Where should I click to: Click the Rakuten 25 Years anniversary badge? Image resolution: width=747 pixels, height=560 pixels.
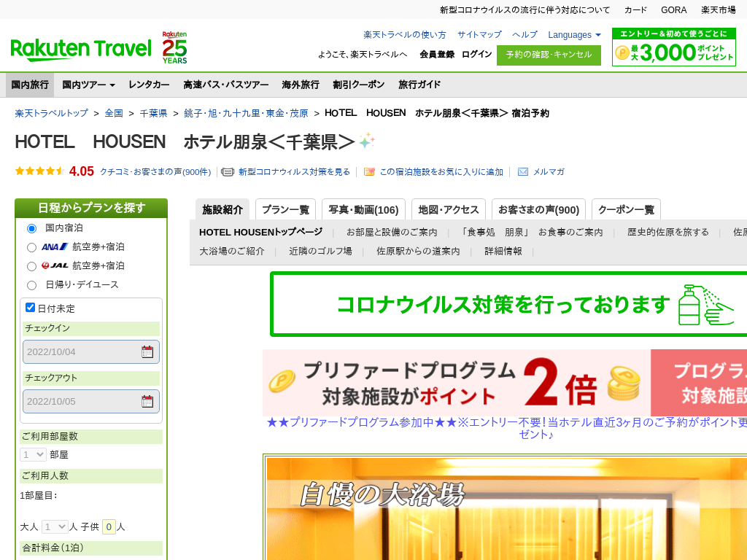(175, 47)
